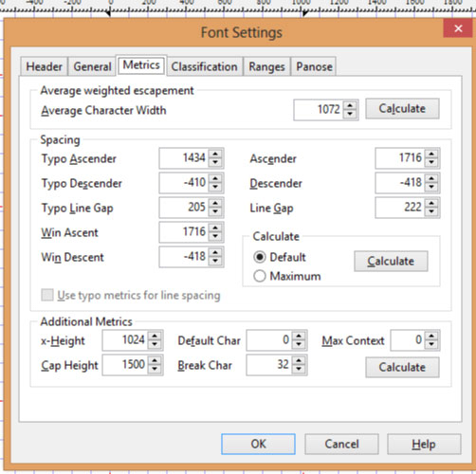Viewport: 476px width, 474px height.
Task: Click the Max Context field
Action: (x=408, y=340)
